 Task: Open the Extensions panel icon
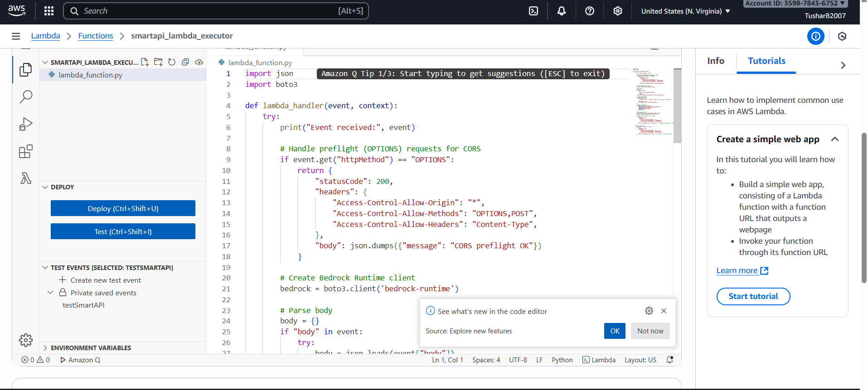point(26,151)
